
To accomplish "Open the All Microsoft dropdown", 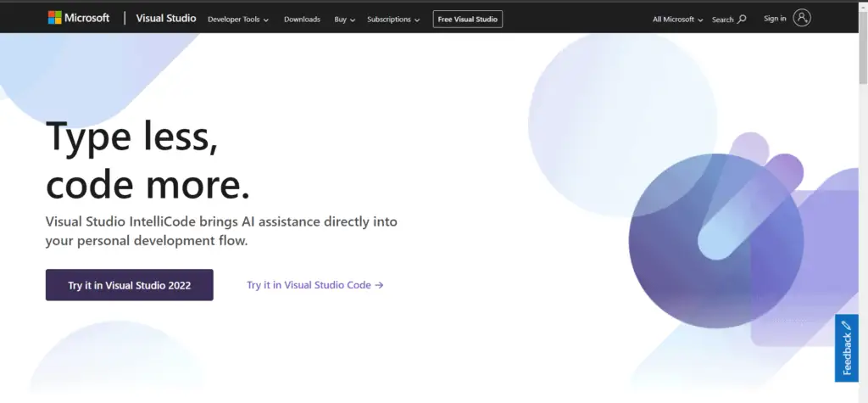I will coord(677,19).
